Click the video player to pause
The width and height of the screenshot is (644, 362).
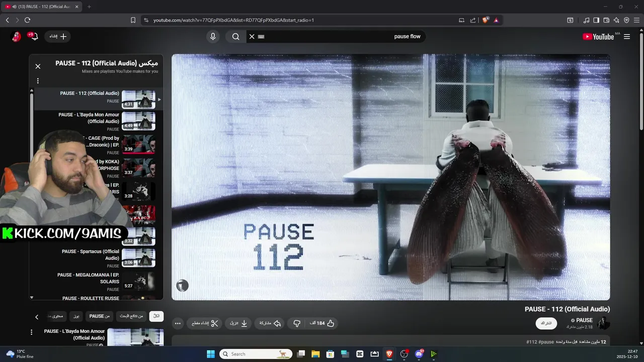tap(390, 177)
